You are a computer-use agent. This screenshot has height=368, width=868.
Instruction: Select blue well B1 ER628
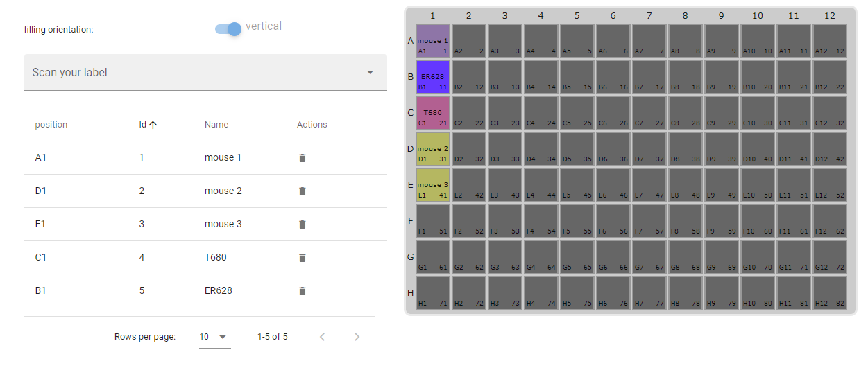point(433,76)
